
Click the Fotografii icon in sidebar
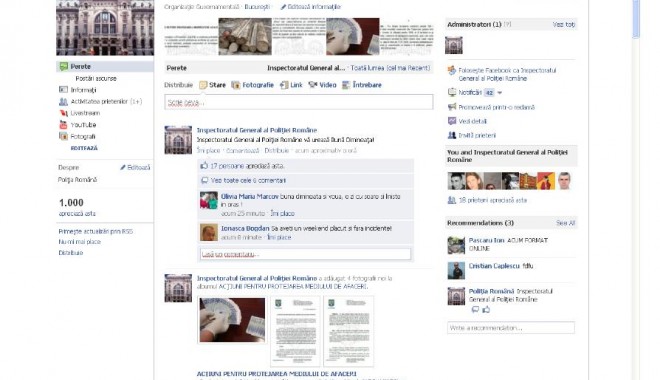(x=63, y=136)
